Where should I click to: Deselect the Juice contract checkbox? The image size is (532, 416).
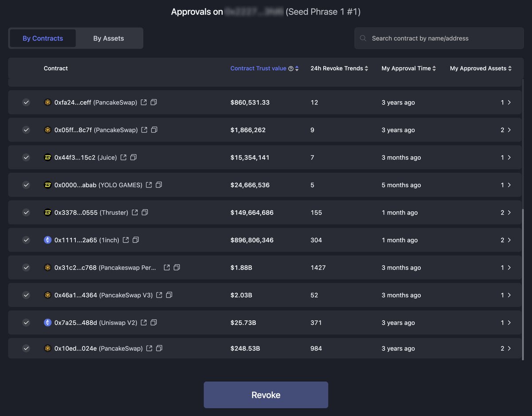tap(26, 157)
